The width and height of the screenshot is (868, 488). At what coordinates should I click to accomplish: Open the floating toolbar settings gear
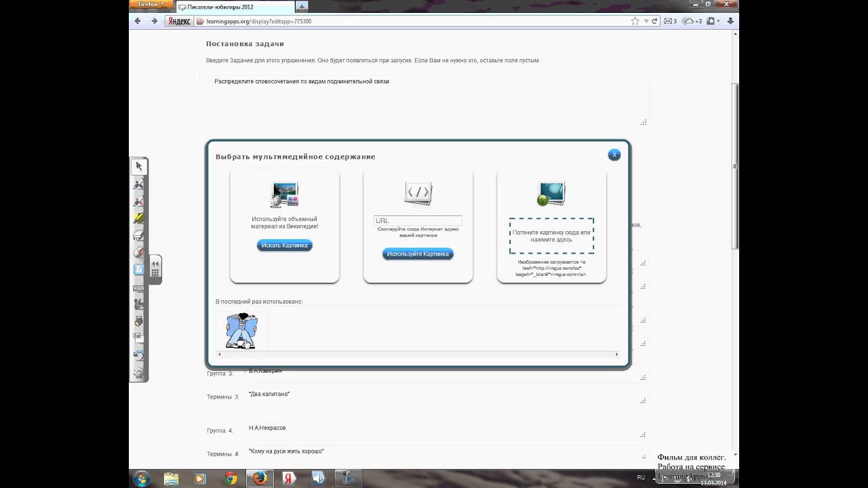coord(138,373)
